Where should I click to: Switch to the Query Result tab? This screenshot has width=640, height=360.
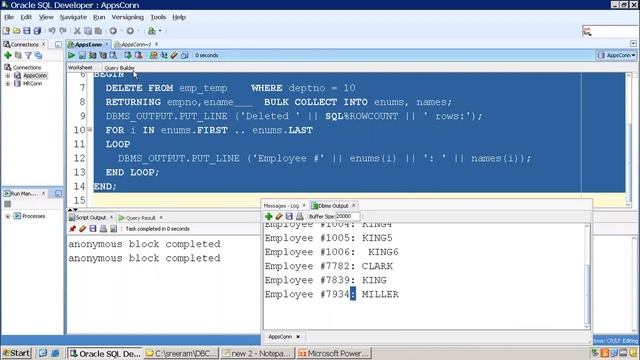140,218
